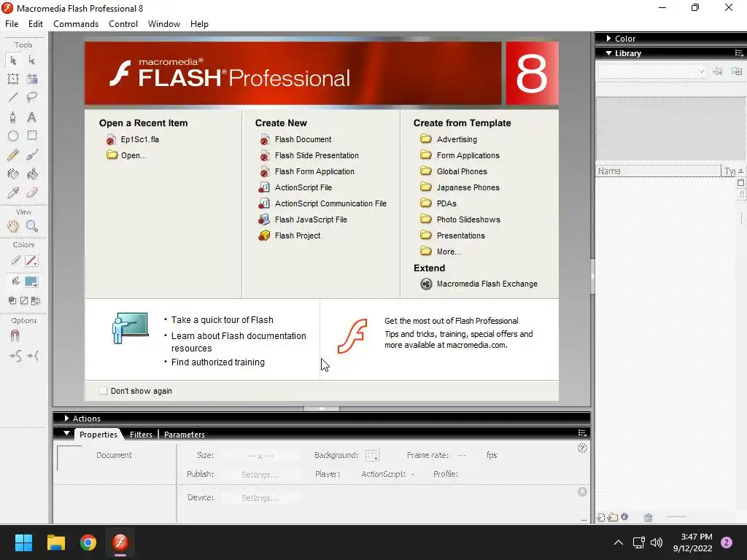Open the Window menu
This screenshot has height=560, width=747.
pyautogui.click(x=164, y=24)
